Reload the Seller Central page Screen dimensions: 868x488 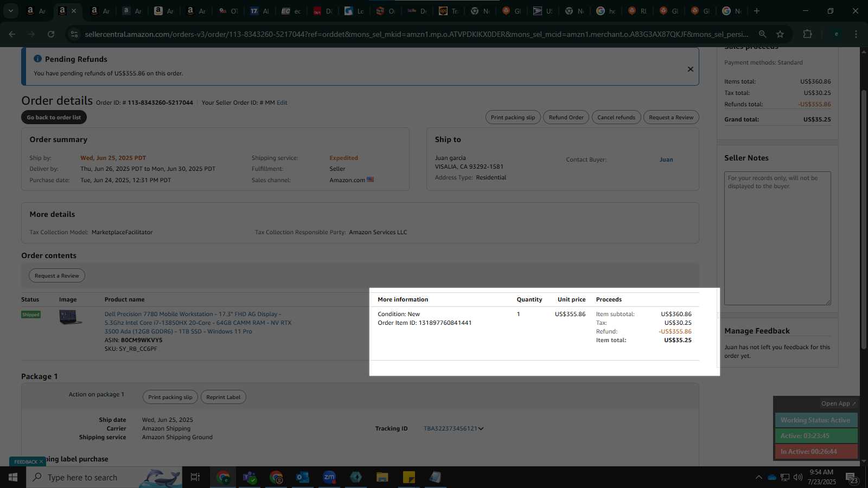[x=51, y=34]
